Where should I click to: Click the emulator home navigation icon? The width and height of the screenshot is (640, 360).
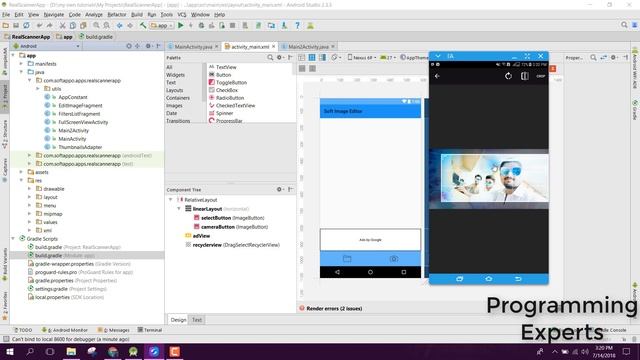489,279
